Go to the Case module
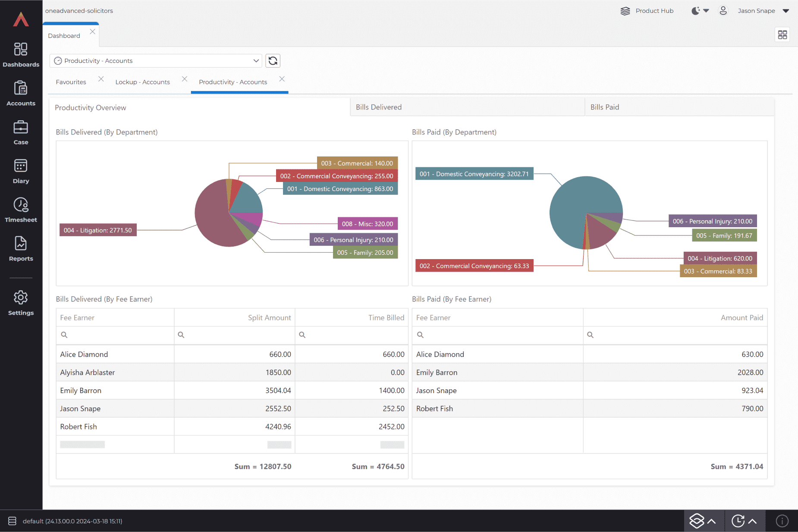This screenshot has width=798, height=532. click(21, 132)
